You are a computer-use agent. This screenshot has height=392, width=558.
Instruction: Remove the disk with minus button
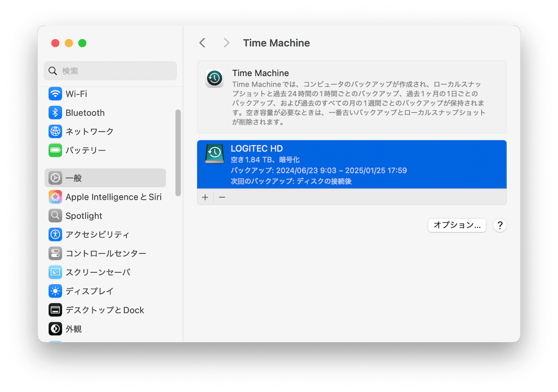pyautogui.click(x=222, y=197)
